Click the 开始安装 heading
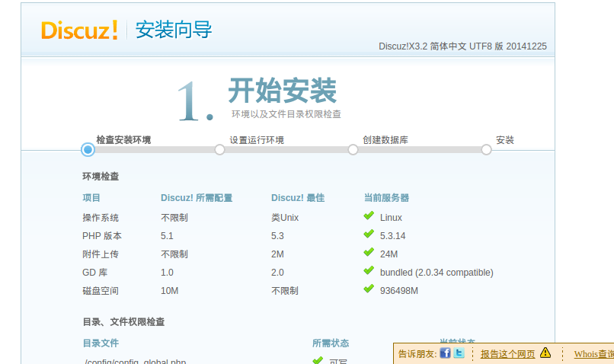This screenshot has height=364, width=614. coord(283,91)
